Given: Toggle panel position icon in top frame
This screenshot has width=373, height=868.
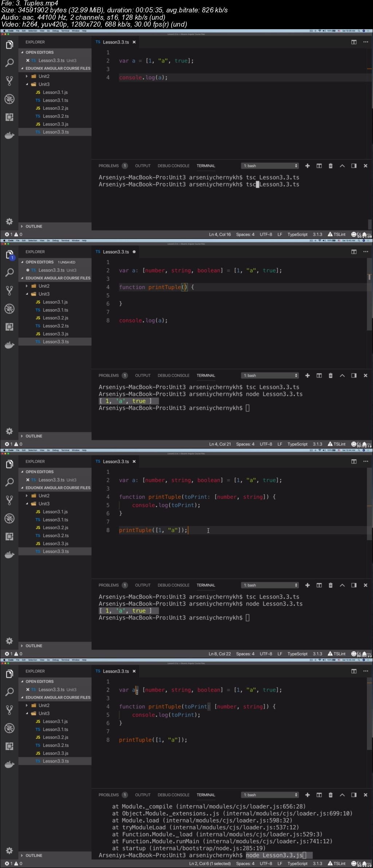Looking at the screenshot, I should (x=354, y=166).
